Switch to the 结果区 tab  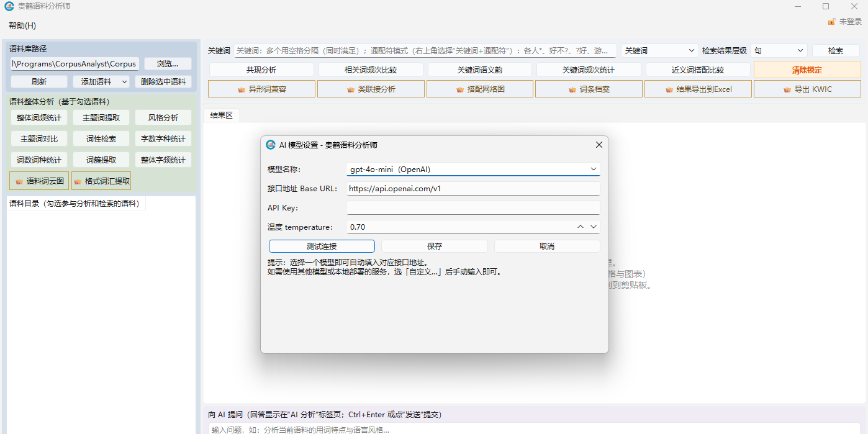pos(221,115)
